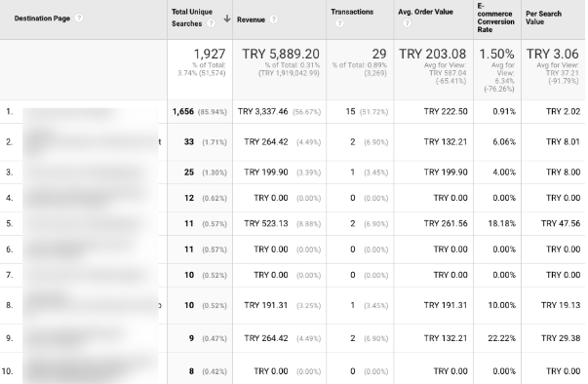Click the Avg. Order Value help icon
This screenshot has width=588, height=384.
(407, 23)
